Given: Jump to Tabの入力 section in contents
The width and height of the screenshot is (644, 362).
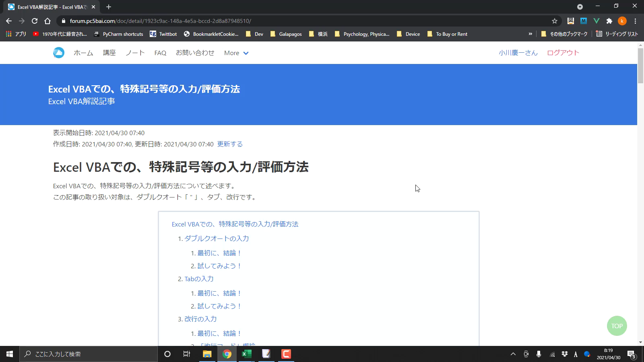Looking at the screenshot, I should [199, 279].
